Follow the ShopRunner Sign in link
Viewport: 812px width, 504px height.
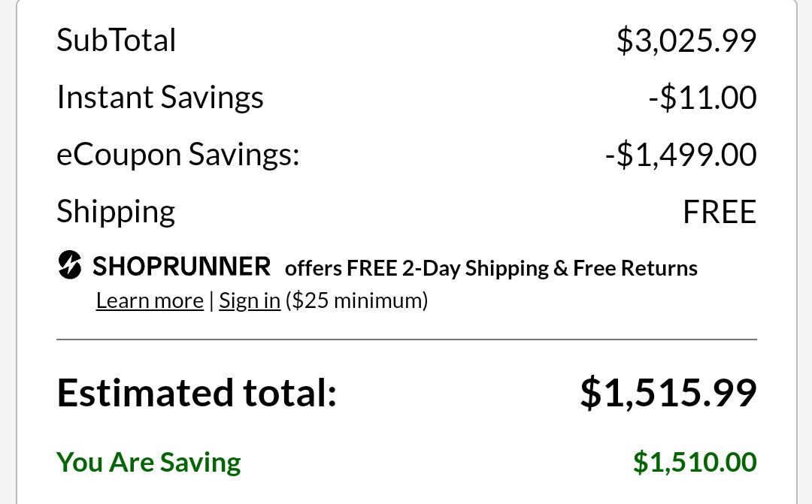click(x=250, y=300)
